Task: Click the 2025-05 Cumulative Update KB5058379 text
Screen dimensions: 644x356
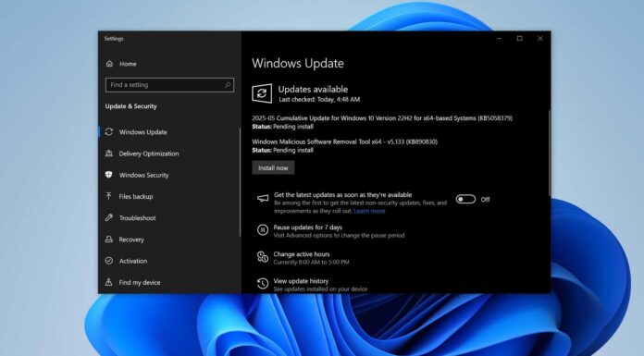Action: point(382,118)
